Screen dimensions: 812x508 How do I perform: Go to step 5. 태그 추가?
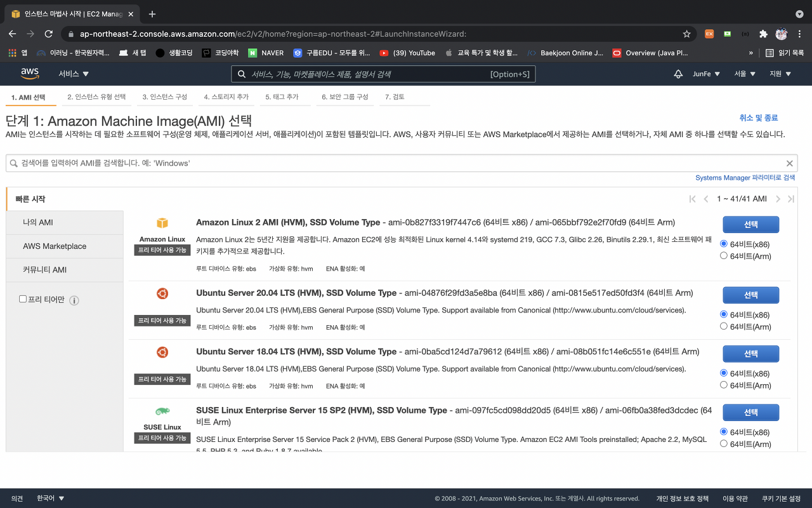tap(282, 97)
